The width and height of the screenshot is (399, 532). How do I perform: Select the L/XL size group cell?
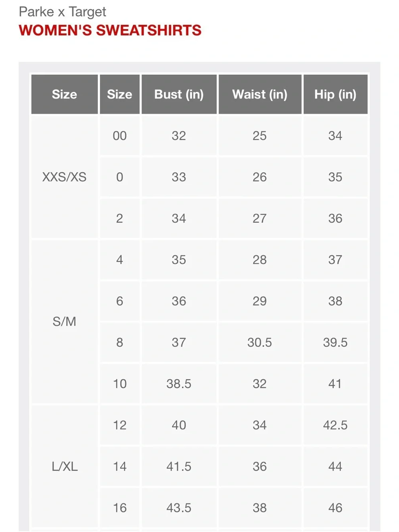(64, 466)
